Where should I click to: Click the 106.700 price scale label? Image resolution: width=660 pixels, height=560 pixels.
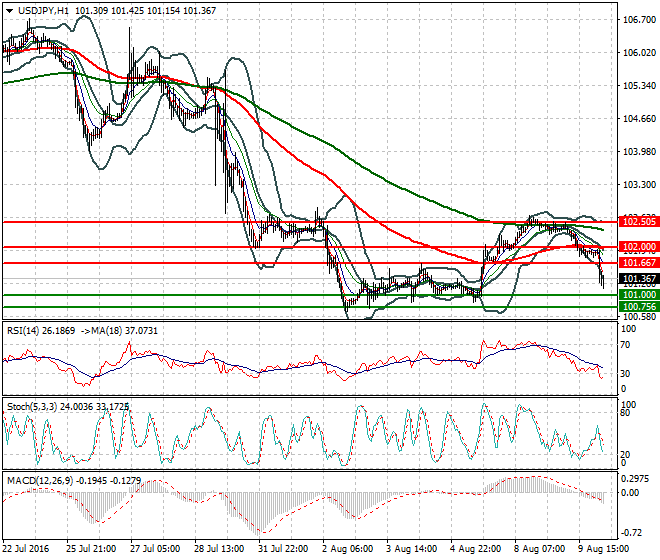637,20
